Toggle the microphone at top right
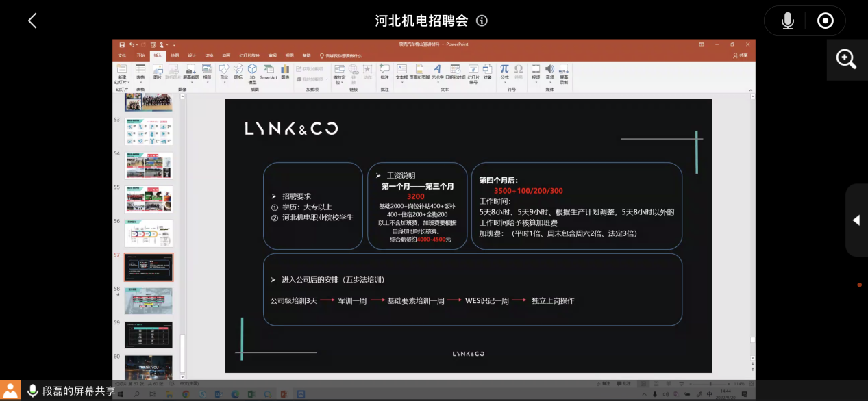Viewport: 868px width, 401px height. click(788, 21)
